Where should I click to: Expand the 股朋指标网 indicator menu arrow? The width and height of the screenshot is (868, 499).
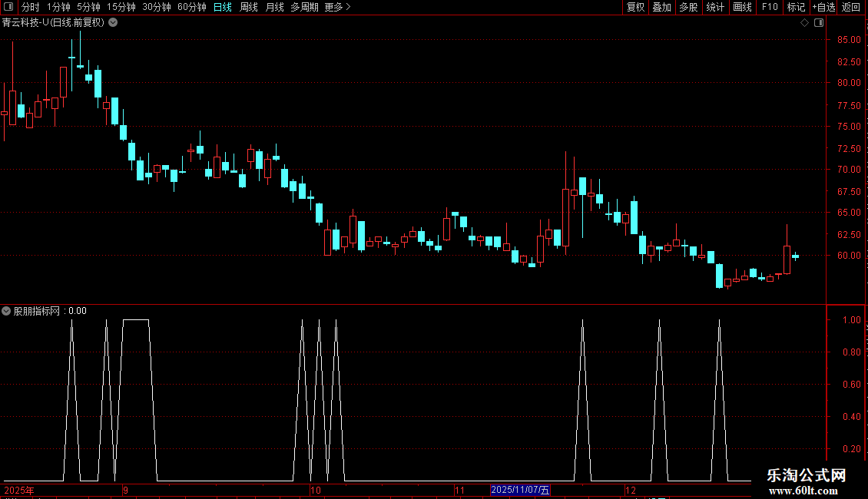point(6,311)
